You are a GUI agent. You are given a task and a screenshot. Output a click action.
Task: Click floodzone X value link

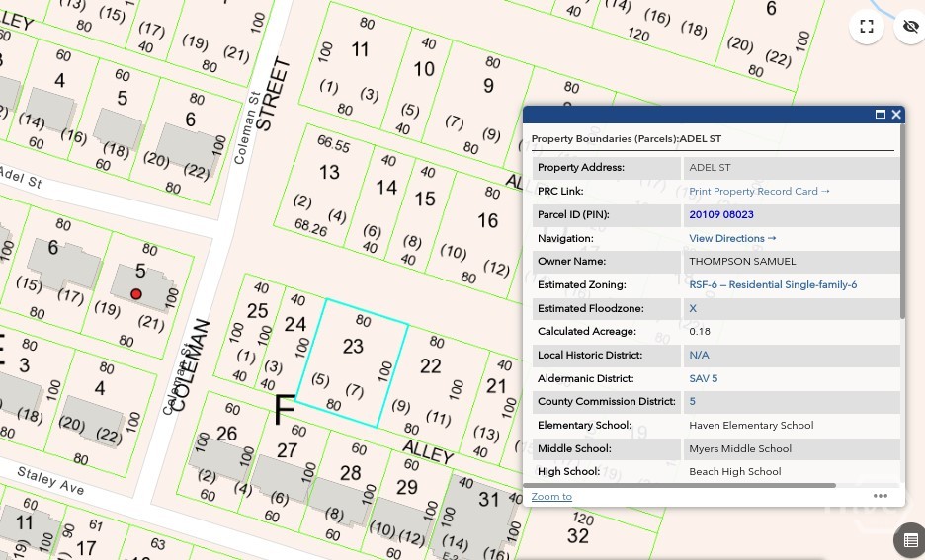click(693, 308)
